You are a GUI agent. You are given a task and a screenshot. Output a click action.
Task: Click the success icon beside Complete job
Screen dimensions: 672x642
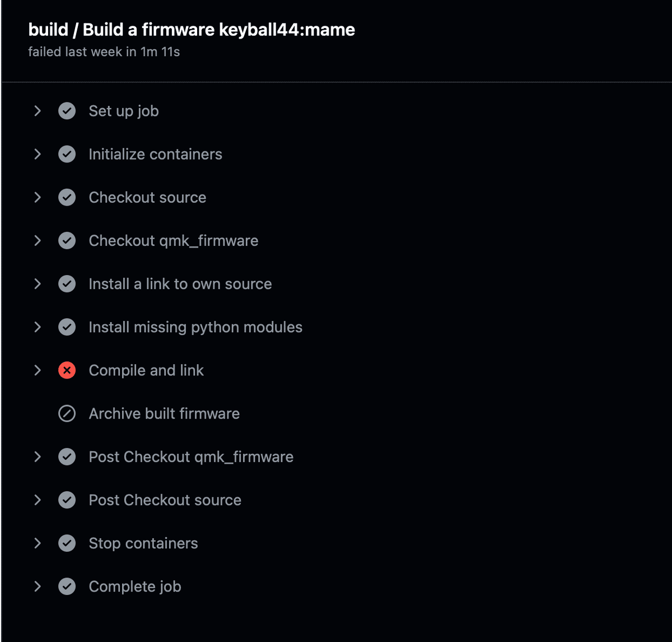click(x=67, y=587)
